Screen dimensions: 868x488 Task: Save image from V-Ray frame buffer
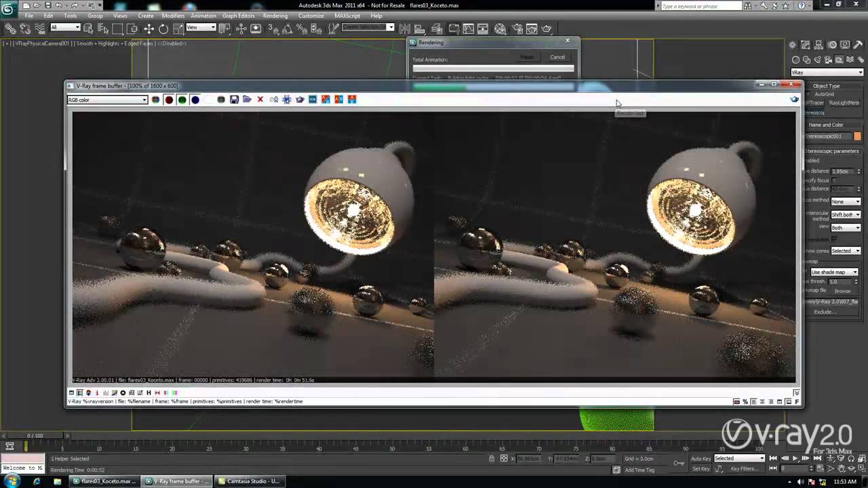[234, 100]
